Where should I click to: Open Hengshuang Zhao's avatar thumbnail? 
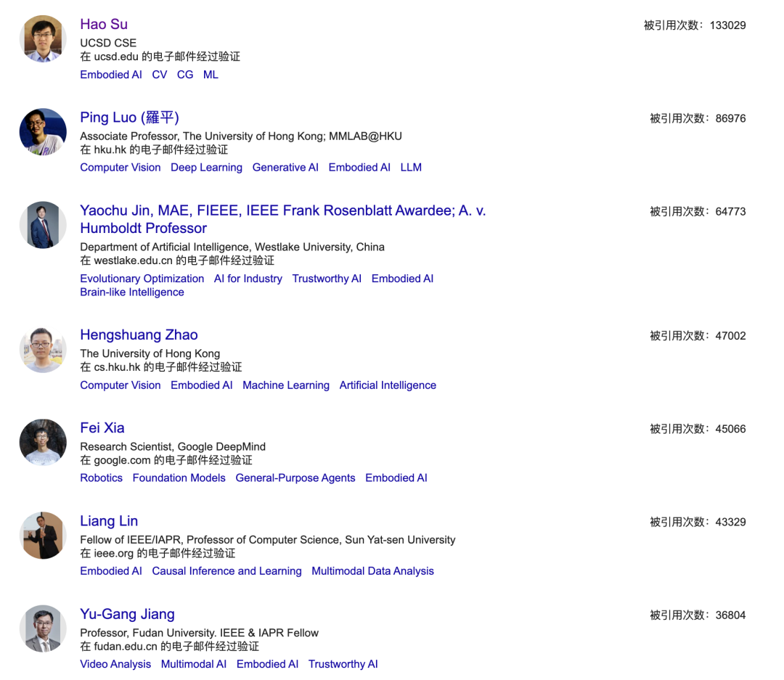pos(43,349)
